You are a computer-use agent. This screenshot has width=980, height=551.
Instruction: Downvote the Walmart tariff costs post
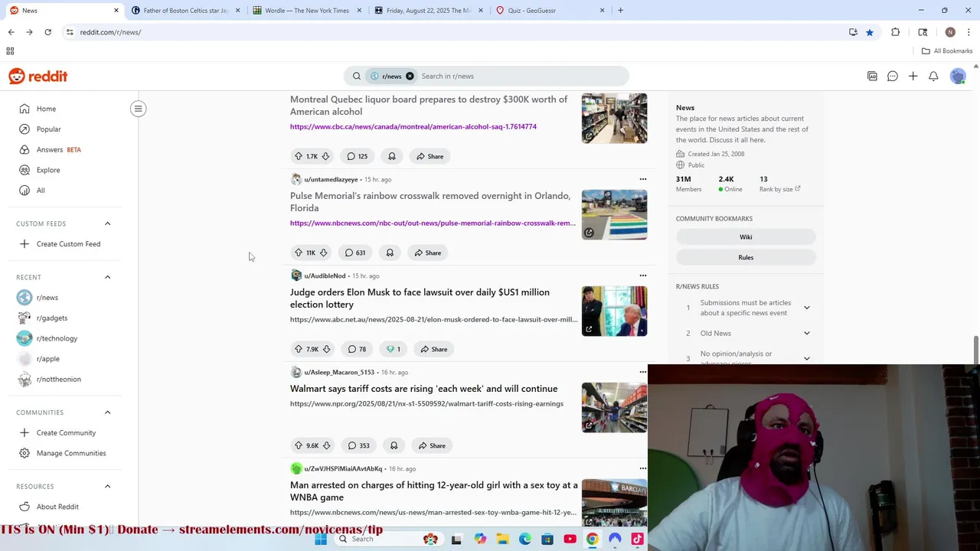pyautogui.click(x=326, y=445)
